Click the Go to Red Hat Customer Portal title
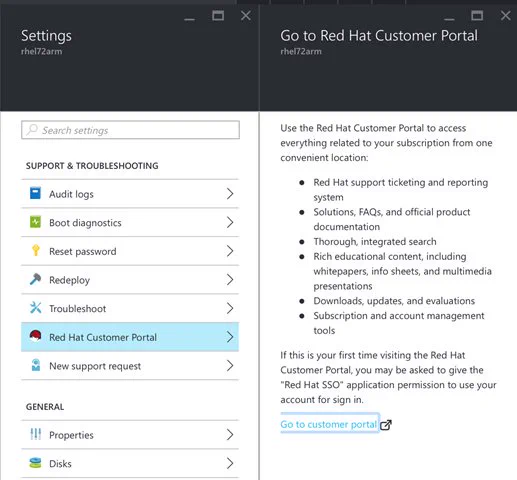The height and width of the screenshot is (480, 517). click(379, 36)
